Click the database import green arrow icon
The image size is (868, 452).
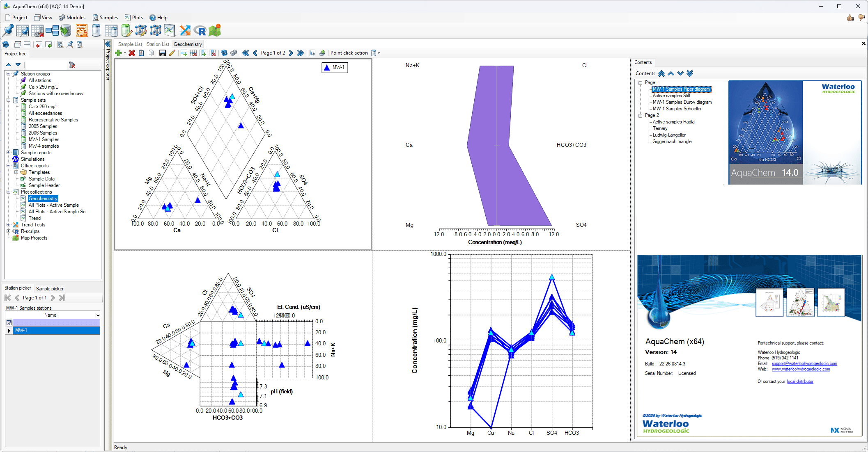pos(66,30)
